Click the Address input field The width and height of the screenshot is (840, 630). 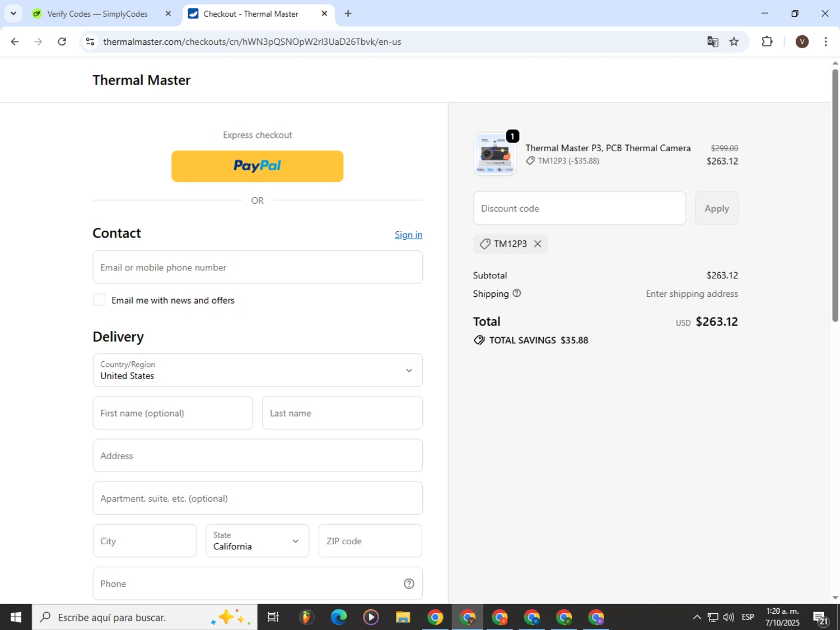[258, 455]
